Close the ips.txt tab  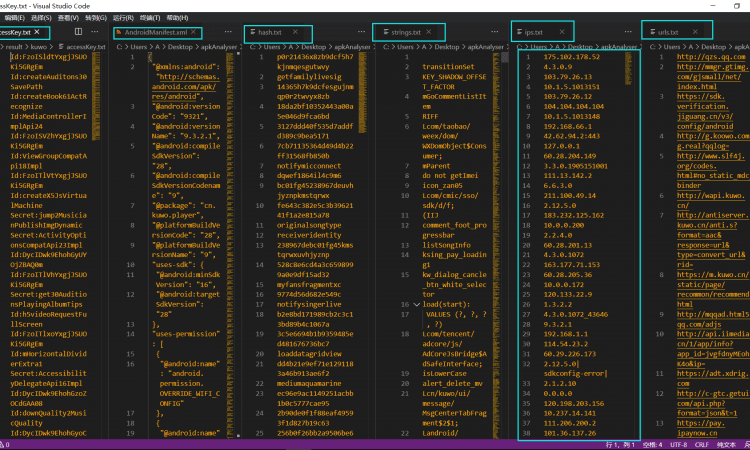pos(562,32)
